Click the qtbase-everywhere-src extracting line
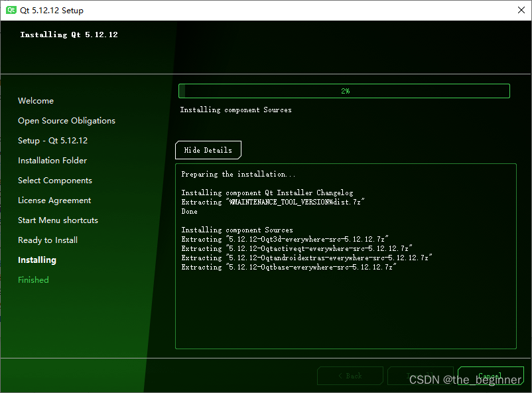This screenshot has width=532, height=393. [289, 267]
